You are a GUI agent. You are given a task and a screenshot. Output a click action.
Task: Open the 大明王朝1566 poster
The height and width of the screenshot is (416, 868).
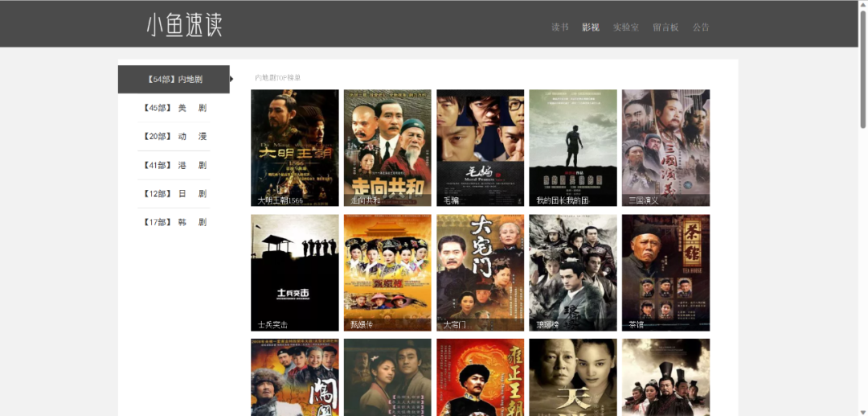click(295, 147)
